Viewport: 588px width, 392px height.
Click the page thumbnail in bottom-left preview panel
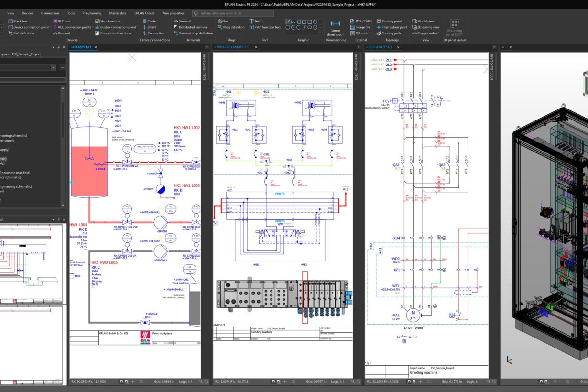(x=31, y=263)
